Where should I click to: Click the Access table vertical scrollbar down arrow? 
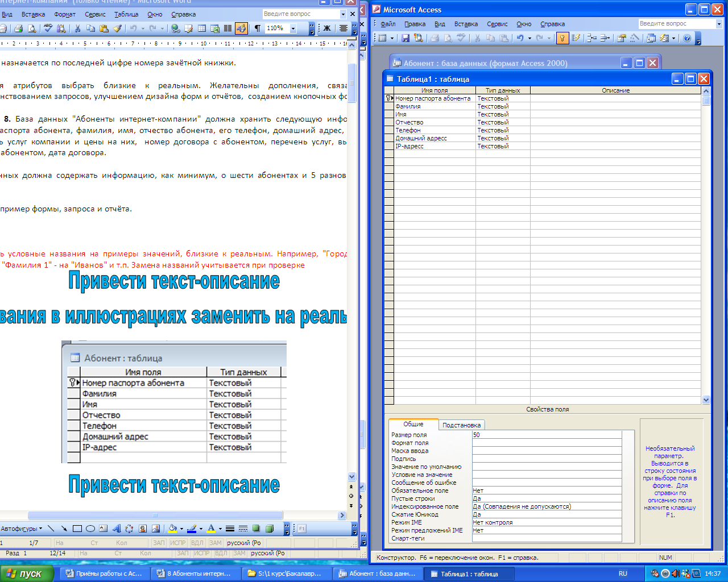(706, 400)
